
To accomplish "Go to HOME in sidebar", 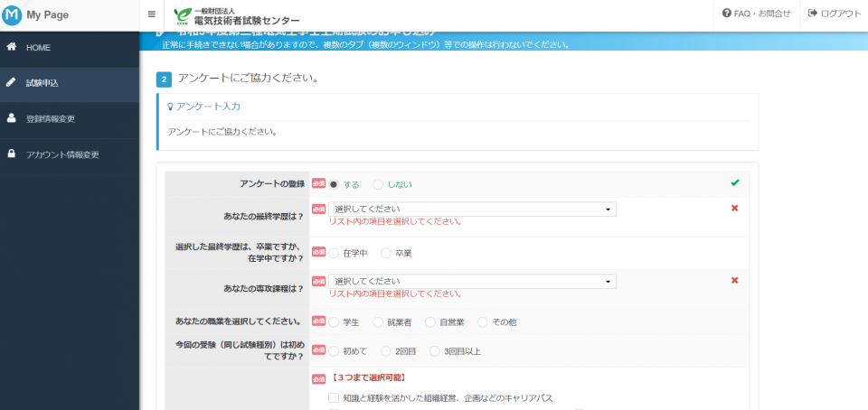I will pos(38,47).
